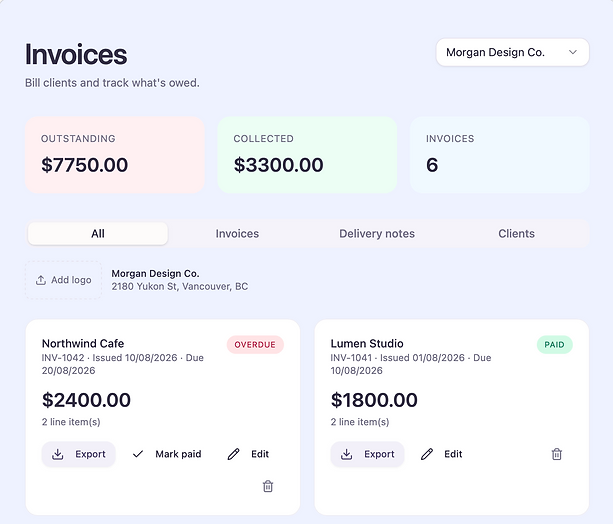Click the Add logo upload button
This screenshot has height=524, width=613.
pos(64,280)
